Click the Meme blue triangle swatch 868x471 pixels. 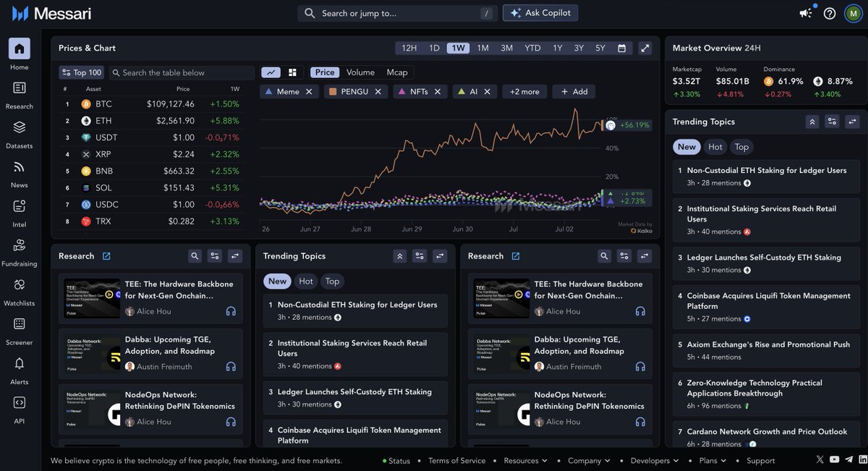(269, 92)
